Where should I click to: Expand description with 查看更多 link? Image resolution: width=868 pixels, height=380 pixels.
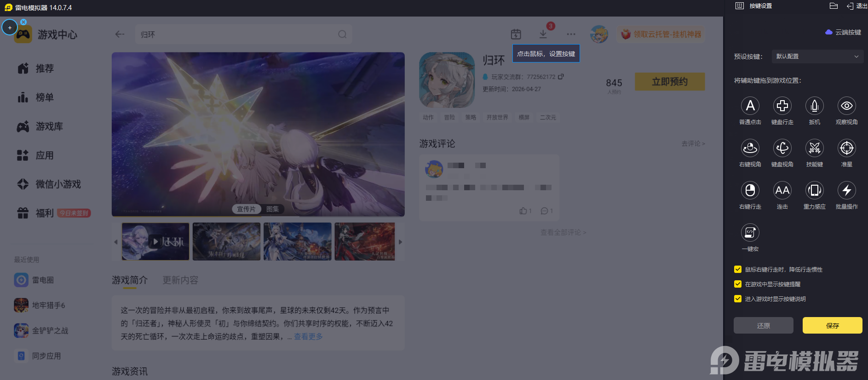pyautogui.click(x=308, y=337)
